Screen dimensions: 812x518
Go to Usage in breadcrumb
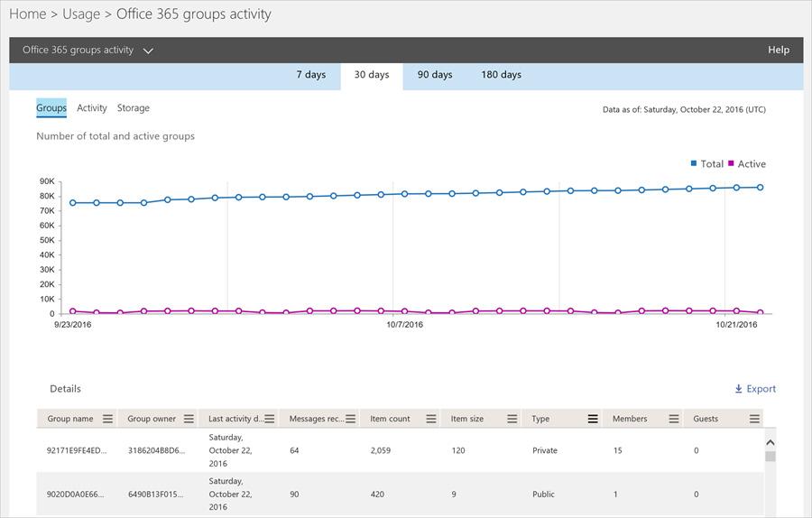pyautogui.click(x=81, y=14)
